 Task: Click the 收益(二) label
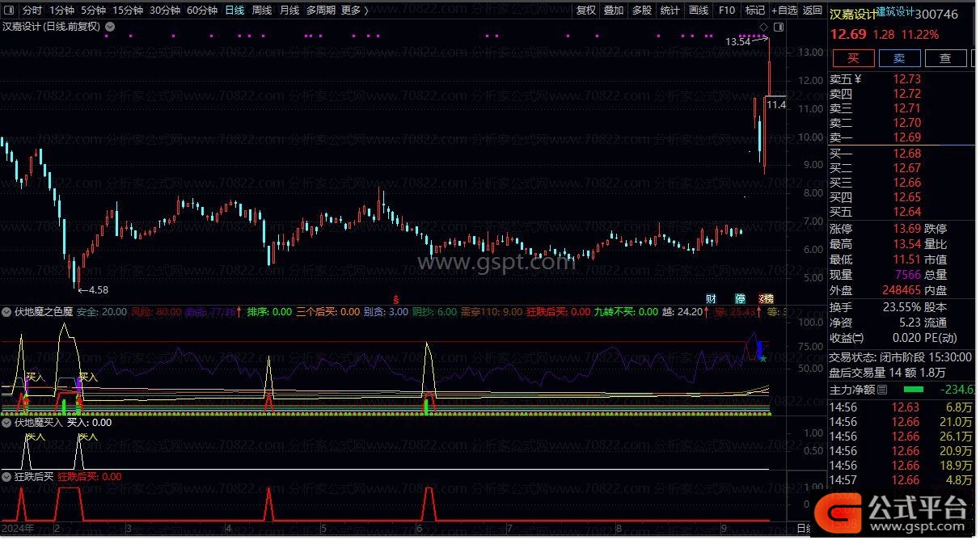847,337
